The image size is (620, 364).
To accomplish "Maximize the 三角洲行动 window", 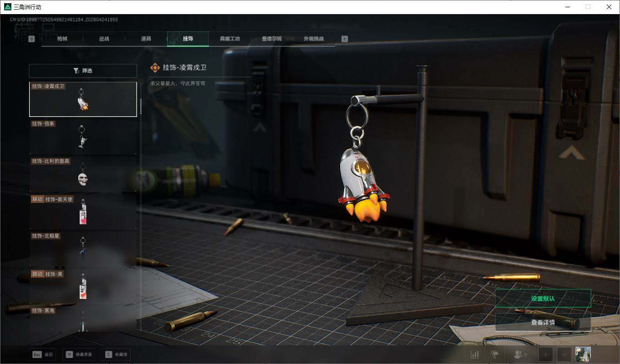I will pos(588,7).
